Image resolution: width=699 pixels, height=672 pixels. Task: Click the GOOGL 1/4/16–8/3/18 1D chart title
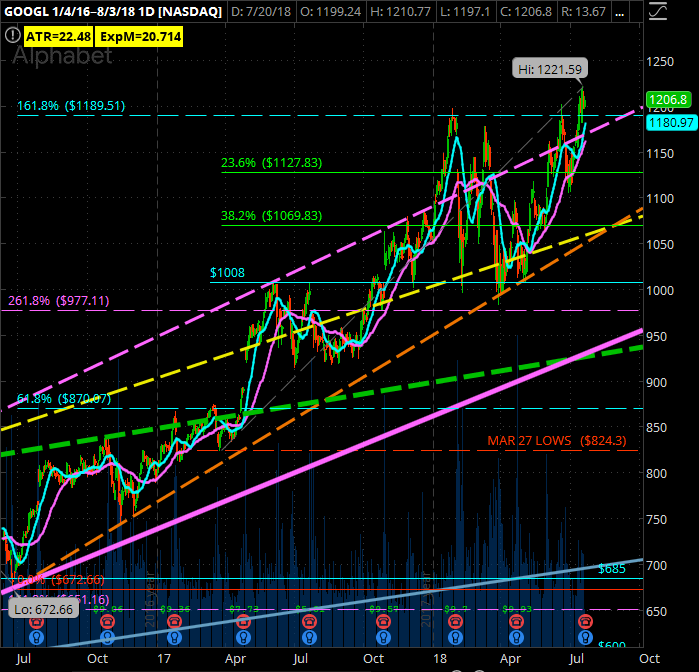tap(112, 11)
